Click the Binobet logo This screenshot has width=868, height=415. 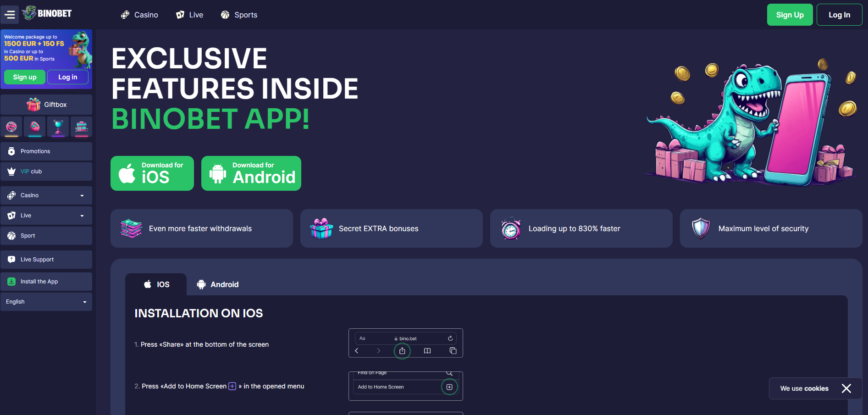[47, 13]
